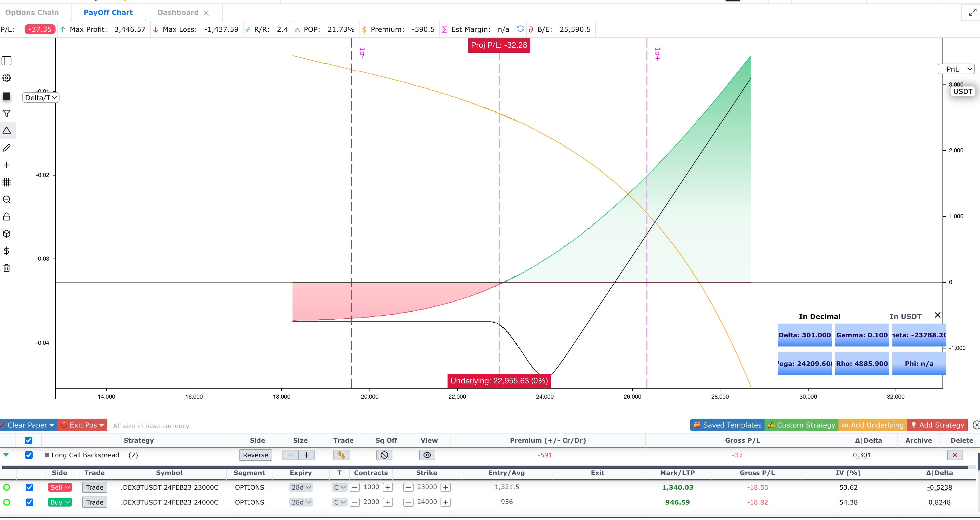Click the trash icon in sidebar
Viewport: 980px width, 520px height.
point(7,268)
